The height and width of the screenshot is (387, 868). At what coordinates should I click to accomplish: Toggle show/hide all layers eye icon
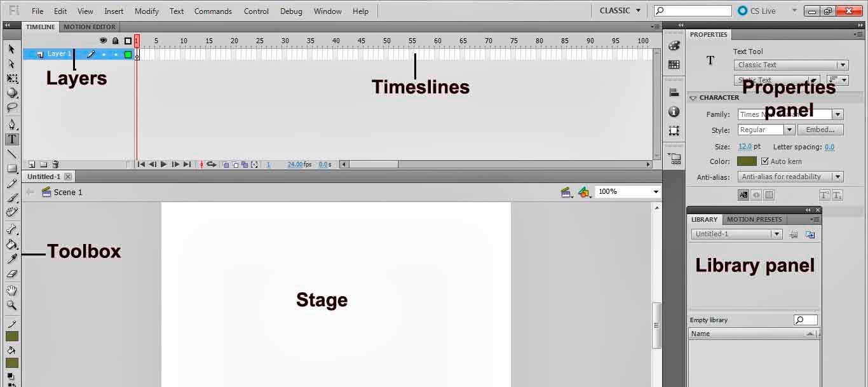click(x=103, y=41)
